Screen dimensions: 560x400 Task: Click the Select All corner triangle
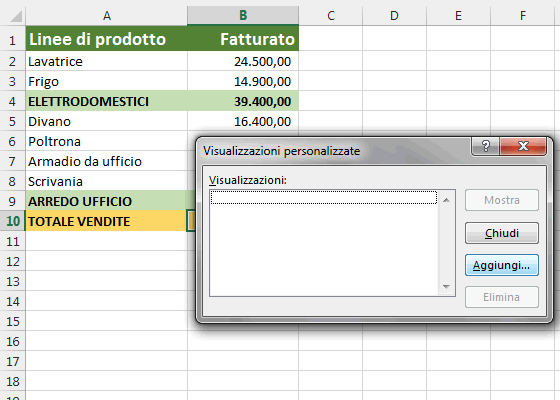(x=16, y=16)
